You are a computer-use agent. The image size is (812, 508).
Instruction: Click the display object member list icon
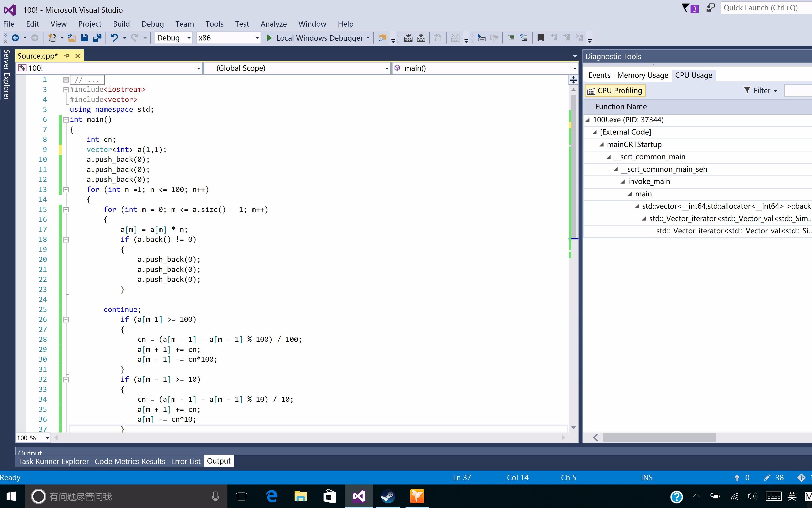click(481, 38)
